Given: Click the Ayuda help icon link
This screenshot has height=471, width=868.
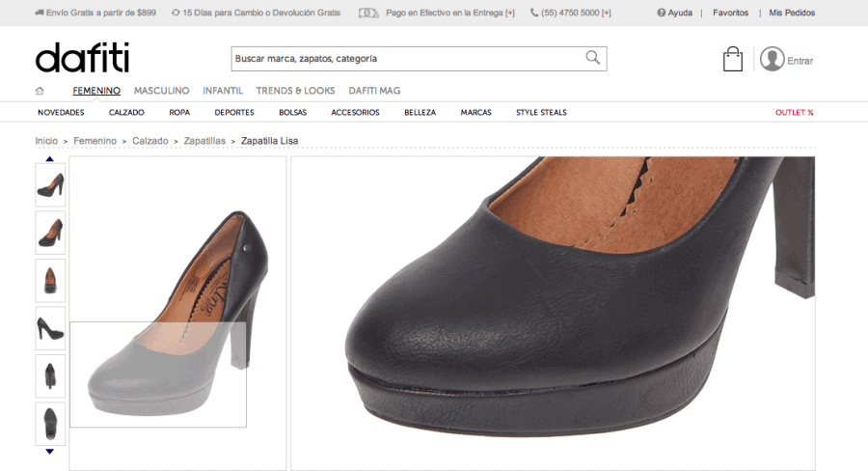Looking at the screenshot, I should (674, 13).
